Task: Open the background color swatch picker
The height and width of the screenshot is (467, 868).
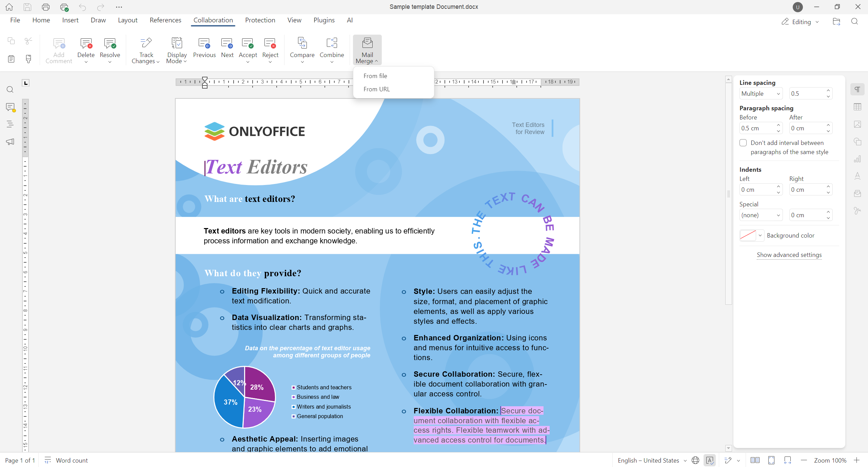Action: [x=748, y=235]
